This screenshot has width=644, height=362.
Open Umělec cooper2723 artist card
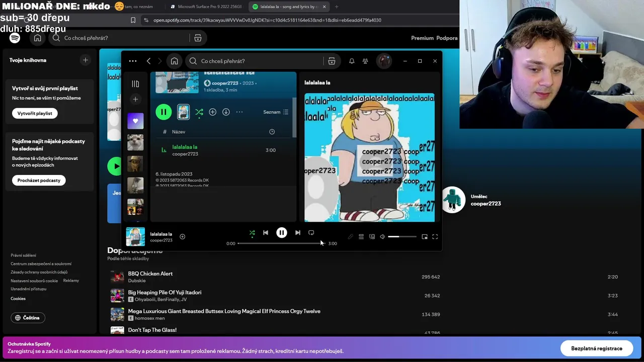coord(471,200)
